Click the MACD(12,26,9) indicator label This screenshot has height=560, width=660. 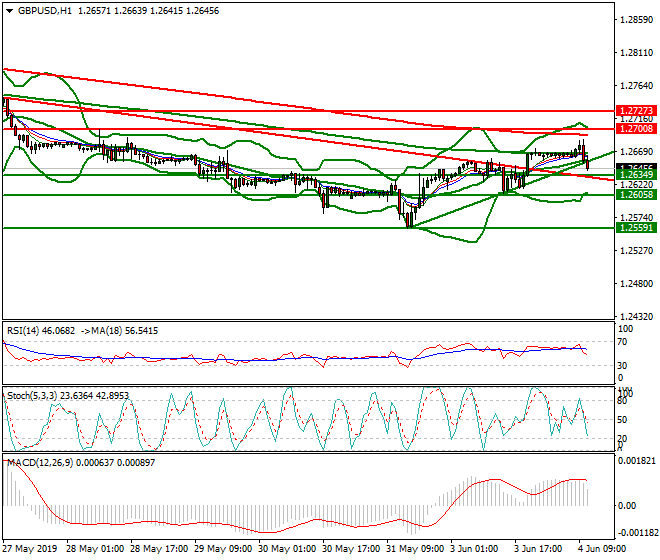point(81,463)
